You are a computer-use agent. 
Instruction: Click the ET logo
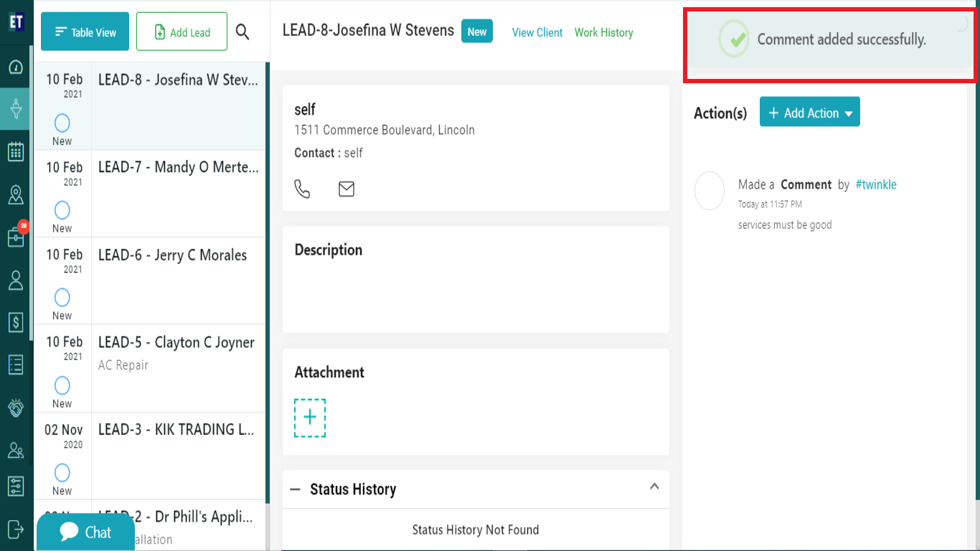pos(16,22)
